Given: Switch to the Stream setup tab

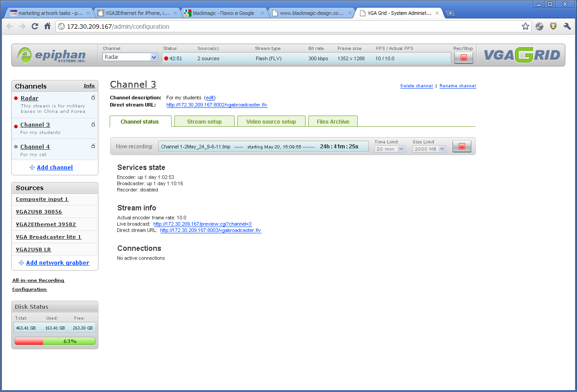Looking at the screenshot, I should click(204, 122).
